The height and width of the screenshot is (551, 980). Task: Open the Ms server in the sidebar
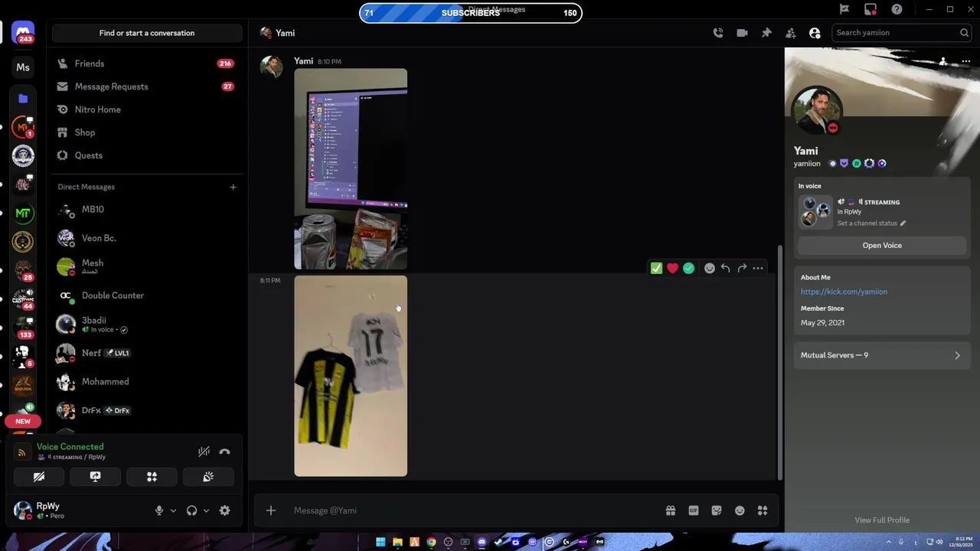[x=23, y=67]
